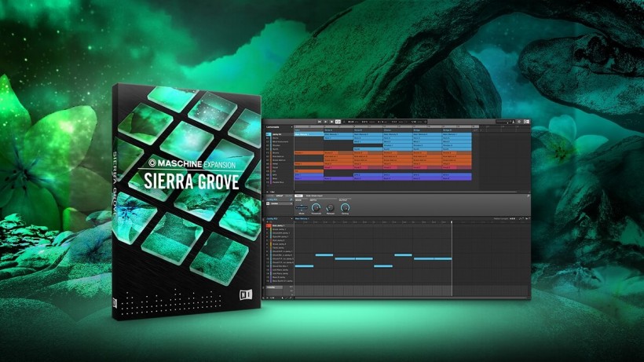This screenshot has height=362, width=644.
Task: Select the Kick Janky 1 sound slot
Action: pyautogui.click(x=280, y=225)
